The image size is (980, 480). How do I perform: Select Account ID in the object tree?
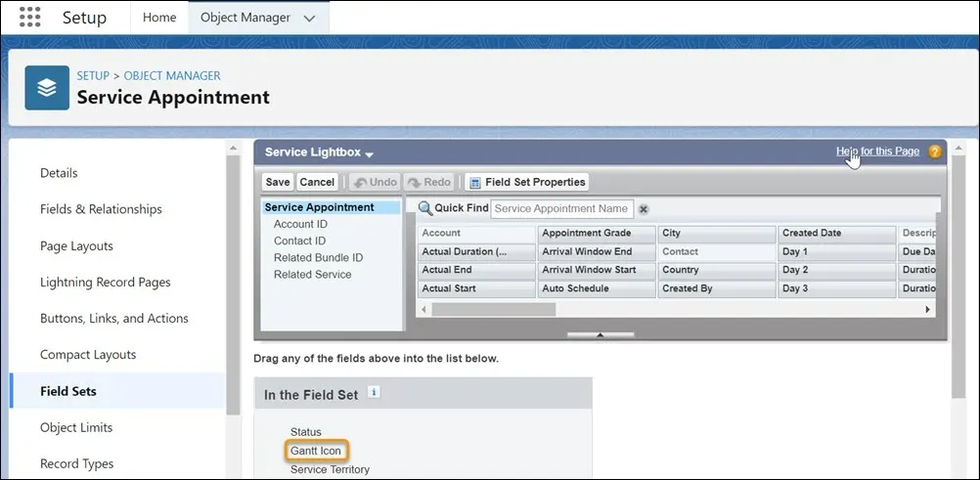pos(300,224)
